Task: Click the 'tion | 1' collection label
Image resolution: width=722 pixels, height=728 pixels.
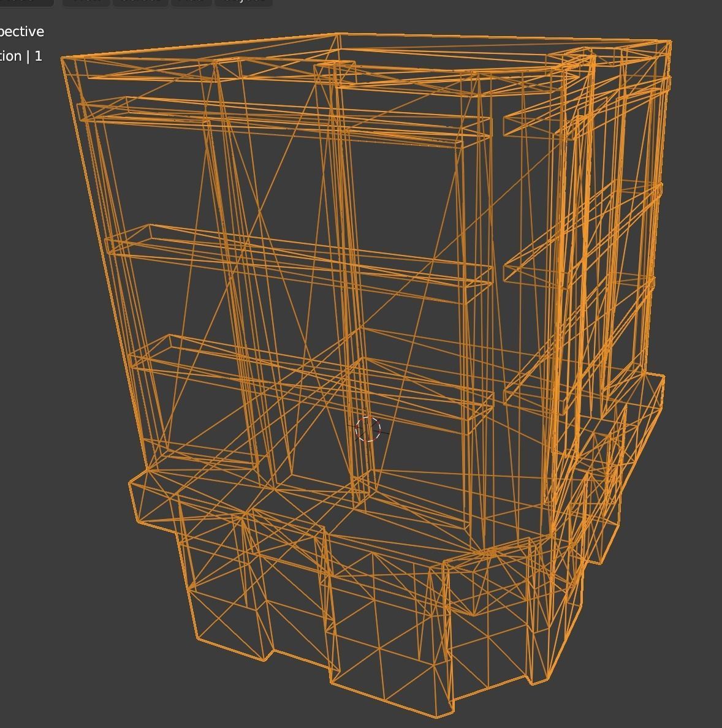Action: (x=21, y=56)
